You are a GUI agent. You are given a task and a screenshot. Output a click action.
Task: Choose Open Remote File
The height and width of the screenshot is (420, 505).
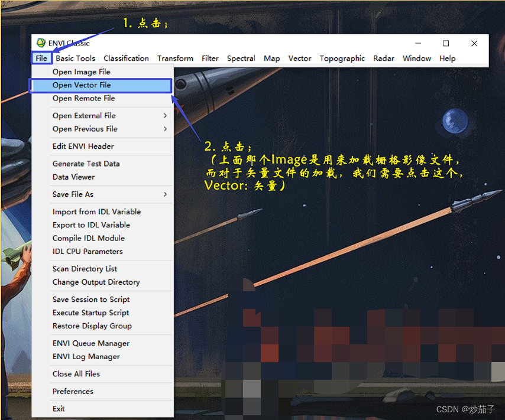(102, 98)
